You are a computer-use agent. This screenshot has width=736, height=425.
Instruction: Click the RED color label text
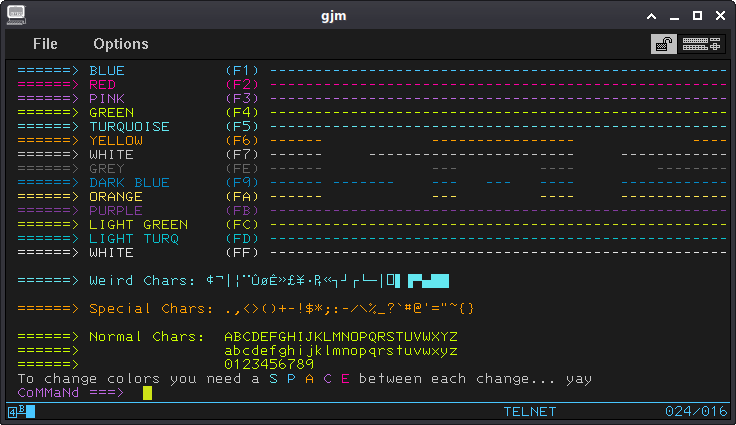tap(102, 85)
